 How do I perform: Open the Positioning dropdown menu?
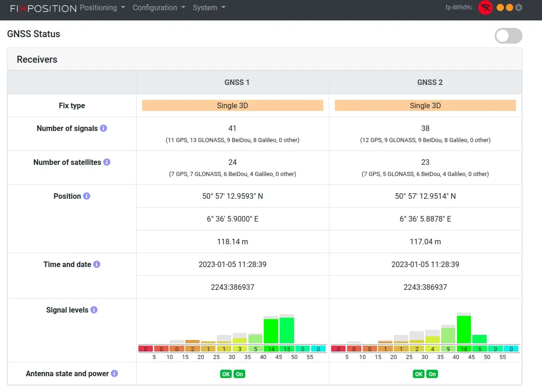tap(103, 8)
